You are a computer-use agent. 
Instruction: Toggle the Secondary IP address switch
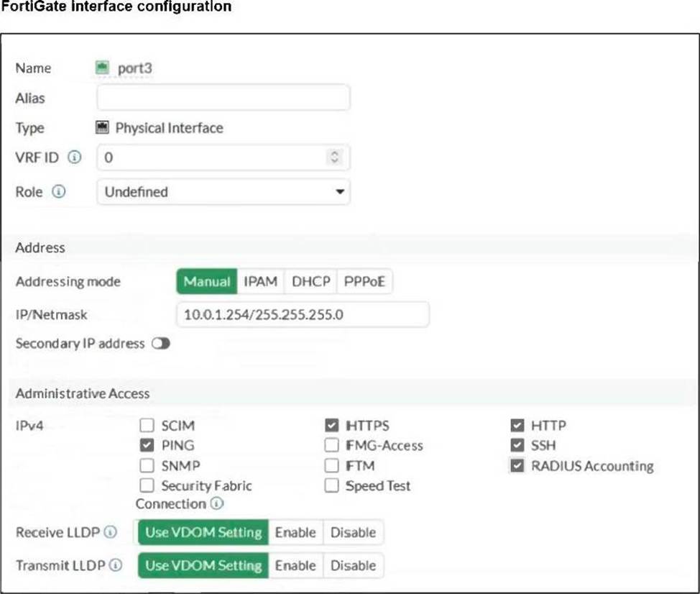coord(160,344)
